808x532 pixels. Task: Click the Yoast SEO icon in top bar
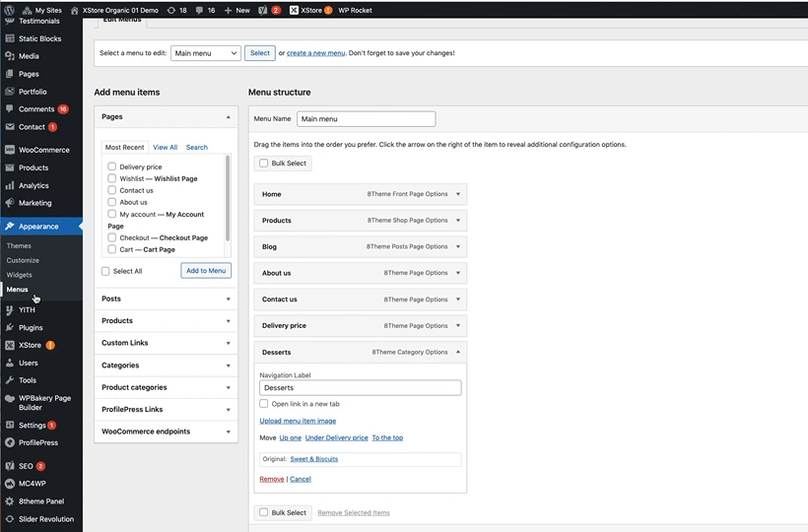(x=263, y=10)
